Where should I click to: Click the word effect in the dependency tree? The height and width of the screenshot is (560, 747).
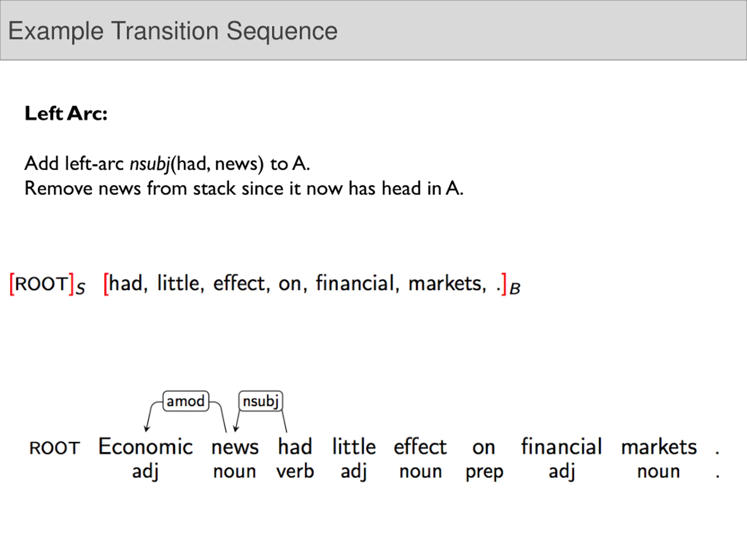[x=420, y=447]
